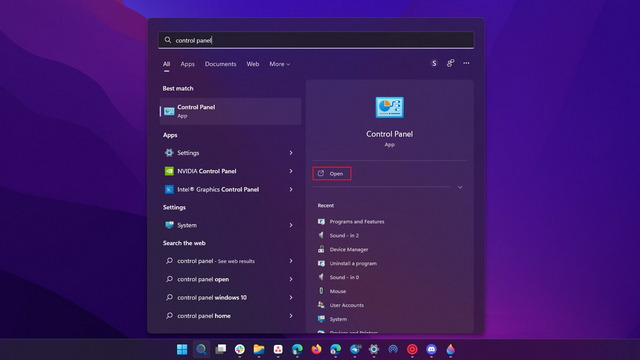Switch to the All tab

[167, 64]
